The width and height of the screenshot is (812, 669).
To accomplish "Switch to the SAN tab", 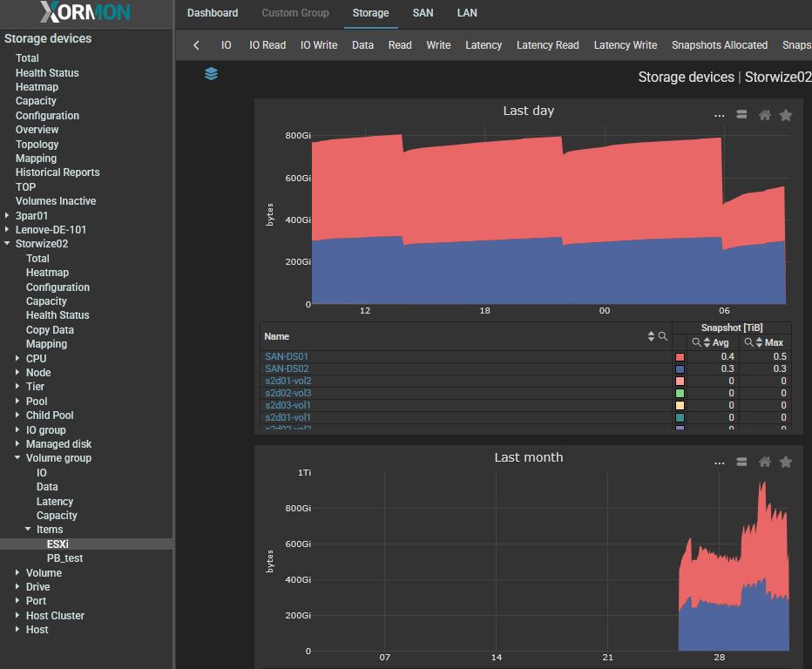I will point(423,13).
